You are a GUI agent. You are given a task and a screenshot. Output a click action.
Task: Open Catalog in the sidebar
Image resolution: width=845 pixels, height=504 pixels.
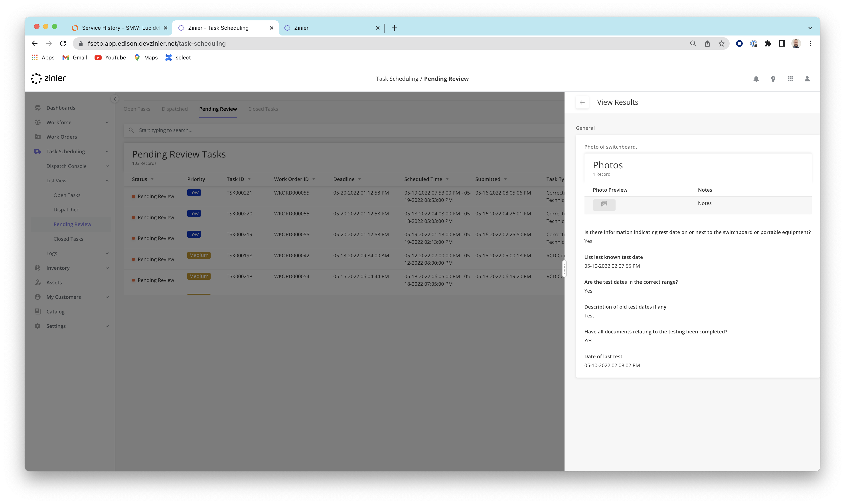click(x=55, y=311)
